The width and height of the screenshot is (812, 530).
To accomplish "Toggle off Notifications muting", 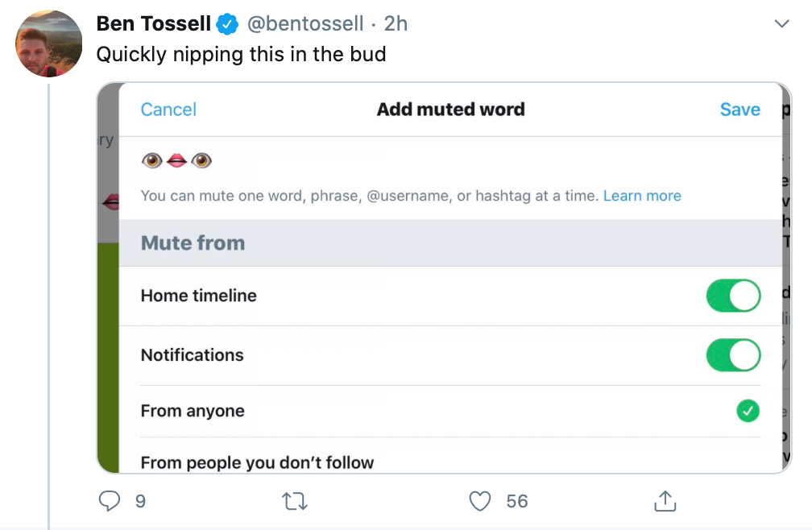I will 733,355.
